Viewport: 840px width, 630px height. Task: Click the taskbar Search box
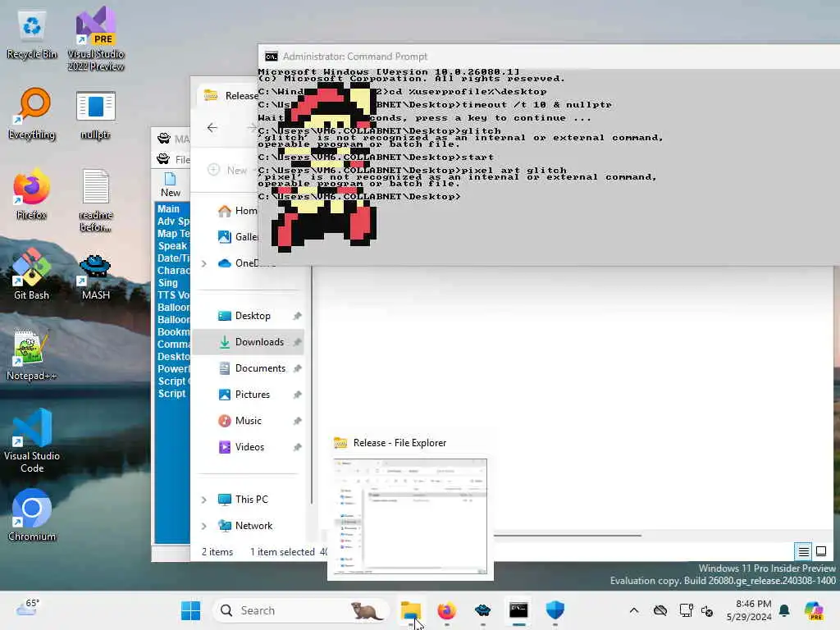(x=300, y=610)
